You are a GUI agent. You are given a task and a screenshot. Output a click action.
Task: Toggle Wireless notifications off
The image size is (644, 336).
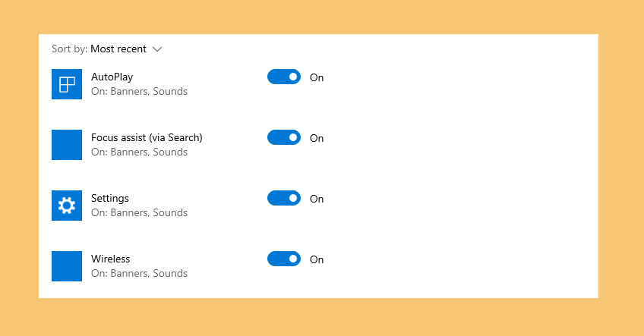pyautogui.click(x=284, y=259)
